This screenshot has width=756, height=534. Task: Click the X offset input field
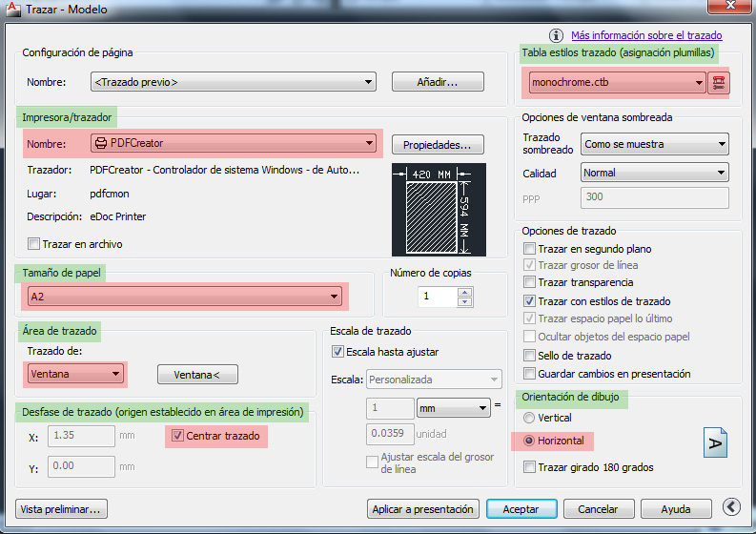pyautogui.click(x=81, y=436)
